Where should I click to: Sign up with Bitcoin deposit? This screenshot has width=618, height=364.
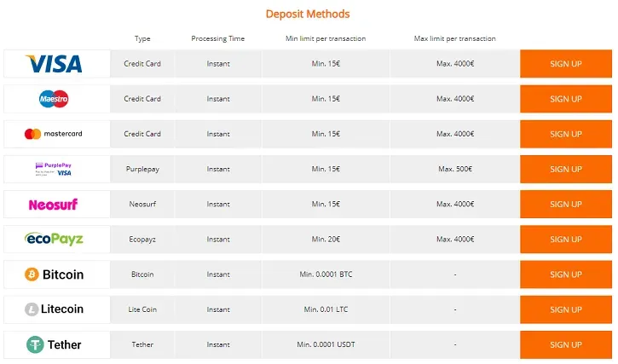566,274
